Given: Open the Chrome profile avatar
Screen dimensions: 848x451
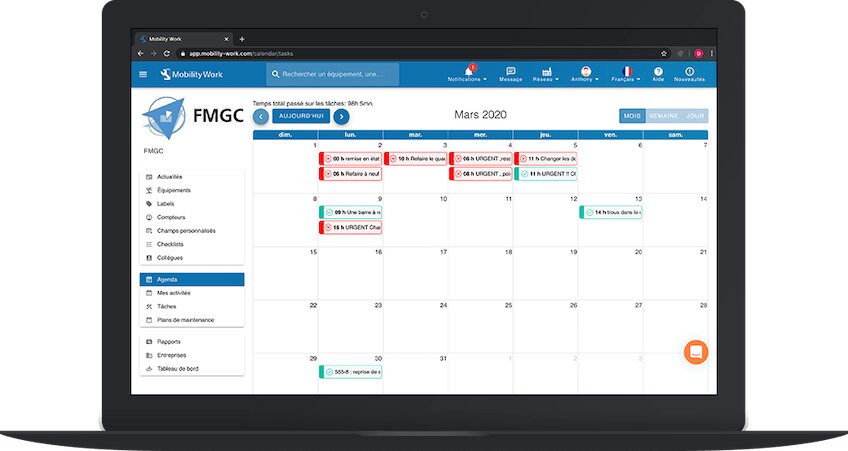Looking at the screenshot, I should point(699,54).
